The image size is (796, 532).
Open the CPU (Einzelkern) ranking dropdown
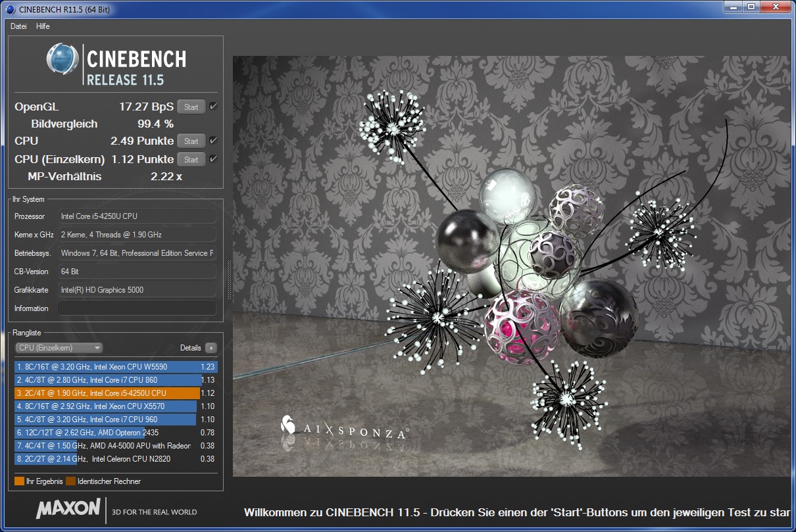tap(59, 348)
